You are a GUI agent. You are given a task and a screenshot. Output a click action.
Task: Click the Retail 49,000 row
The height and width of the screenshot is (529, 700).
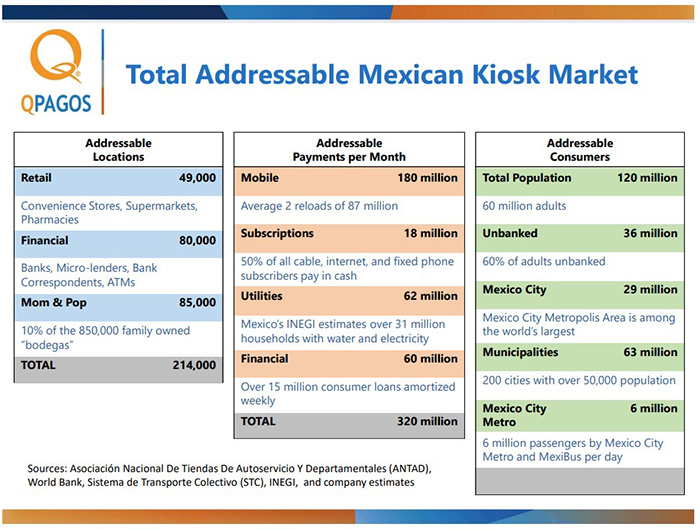point(118,178)
